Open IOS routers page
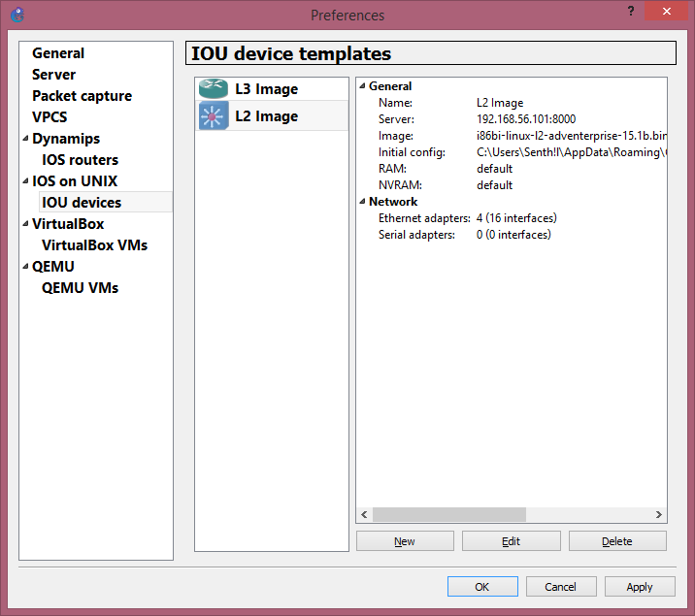Viewport: 695px width, 616px height. 80,159
